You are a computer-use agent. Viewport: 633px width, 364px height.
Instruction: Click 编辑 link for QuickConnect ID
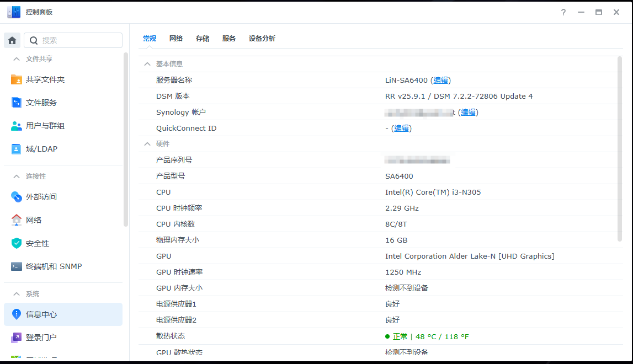[401, 129]
